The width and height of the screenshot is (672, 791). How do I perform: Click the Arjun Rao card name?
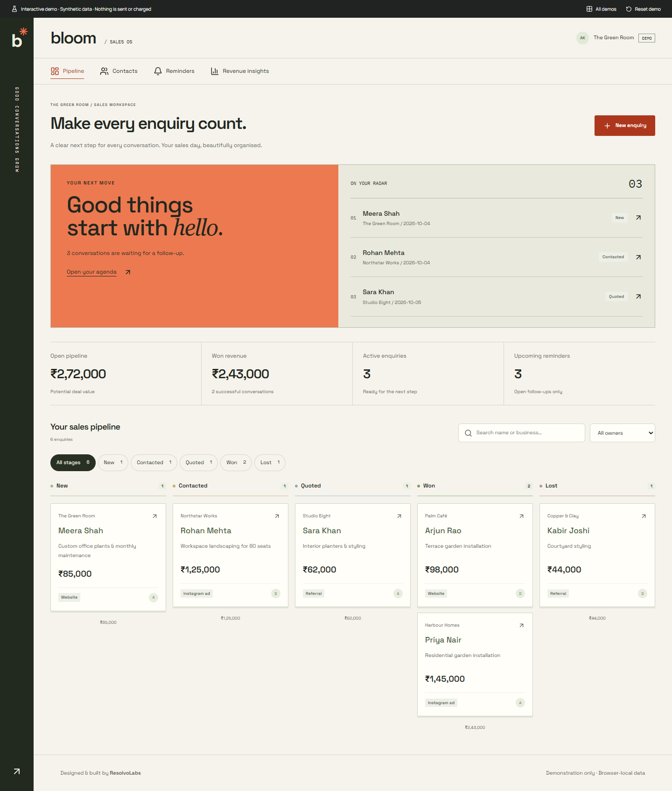click(443, 531)
